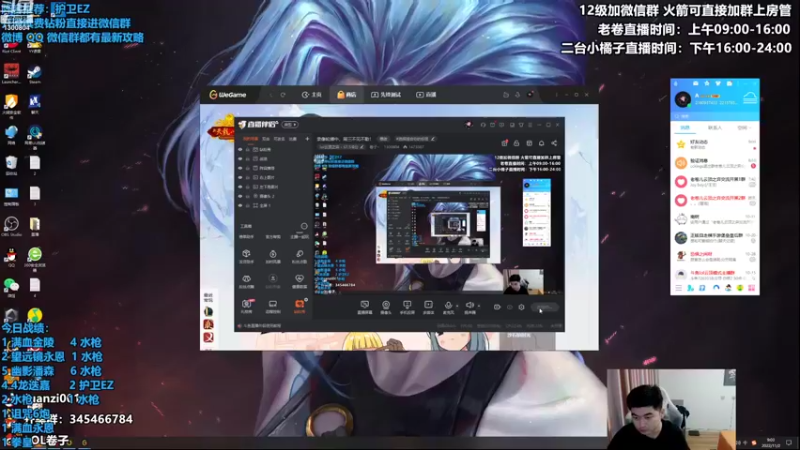Viewport: 800px width, 450px height.
Task: Open WeGame's three-dot menu in title bar
Action: (x=557, y=94)
